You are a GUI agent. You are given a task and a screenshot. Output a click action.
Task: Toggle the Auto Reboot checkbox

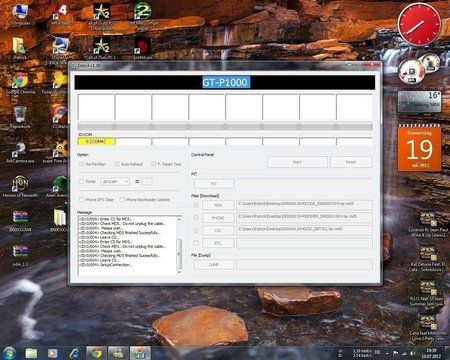(x=117, y=164)
